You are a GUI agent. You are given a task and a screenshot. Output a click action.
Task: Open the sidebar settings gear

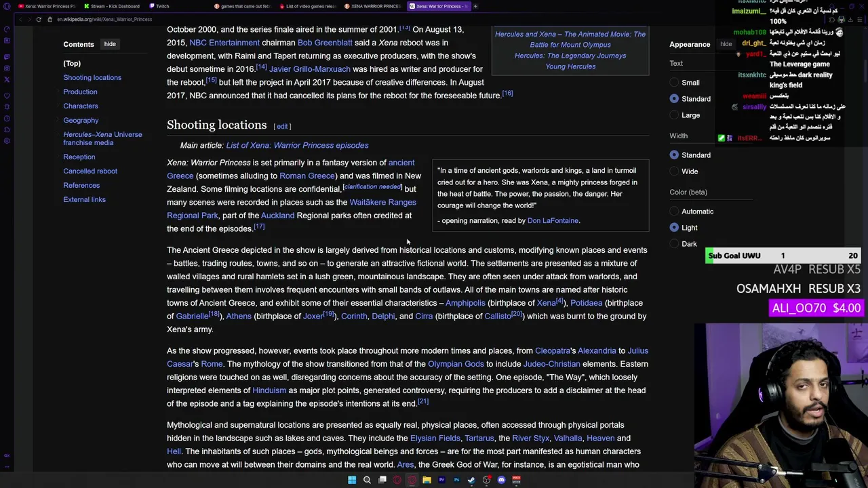(x=7, y=141)
